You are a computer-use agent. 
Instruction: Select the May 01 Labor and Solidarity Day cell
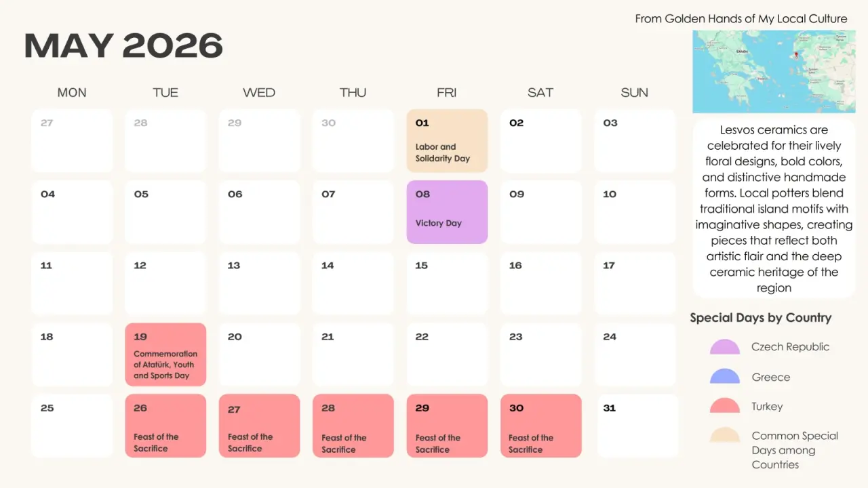coord(447,141)
